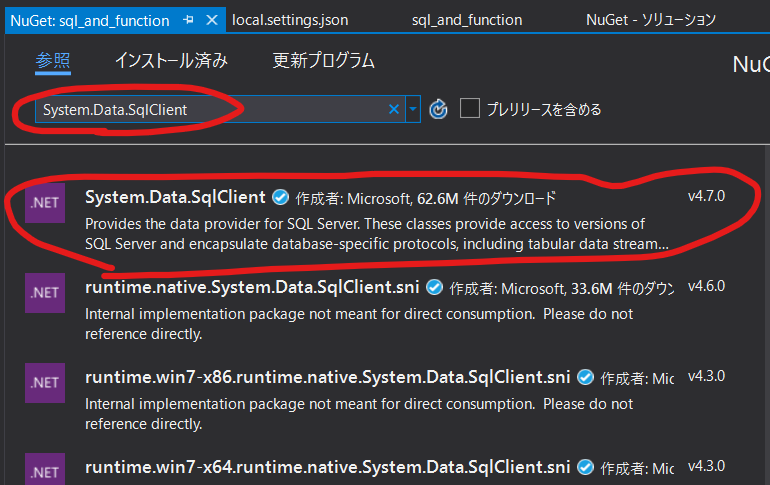Select the System.Data.SqlClient package title
Viewport: 770px width, 485px height.
pyautogui.click(x=175, y=197)
